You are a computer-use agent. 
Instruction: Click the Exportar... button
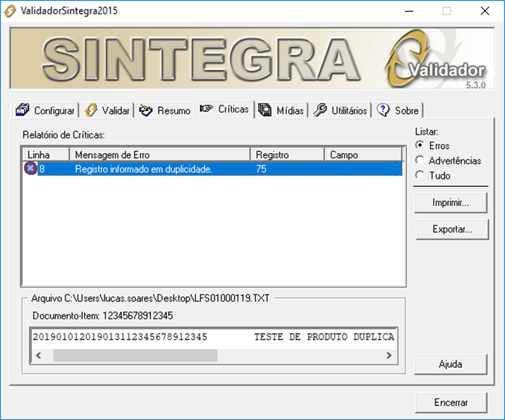pos(452,230)
